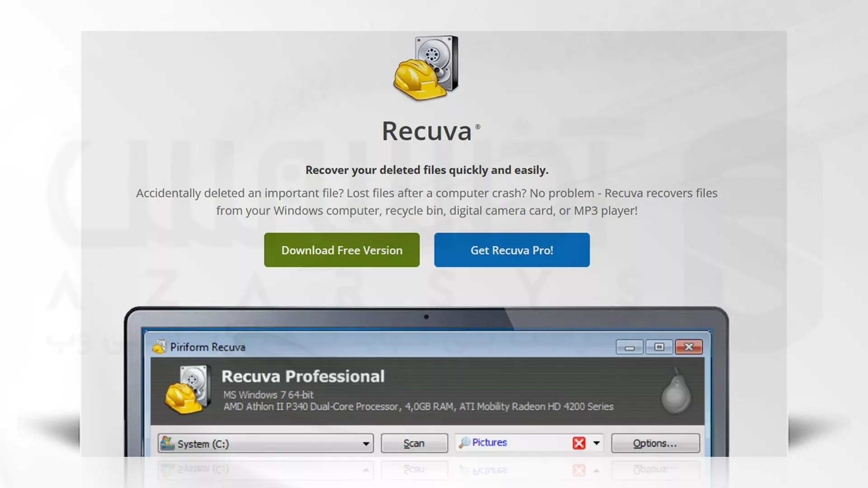The image size is (868, 488).
Task: Start a scan with the Scan button
Action: click(x=414, y=443)
